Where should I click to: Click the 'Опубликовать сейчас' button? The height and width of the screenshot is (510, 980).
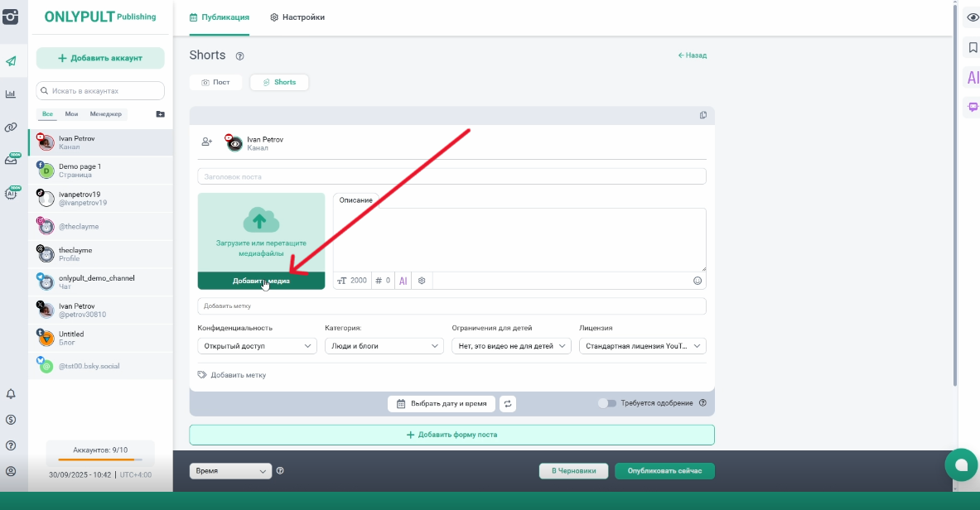(x=664, y=471)
